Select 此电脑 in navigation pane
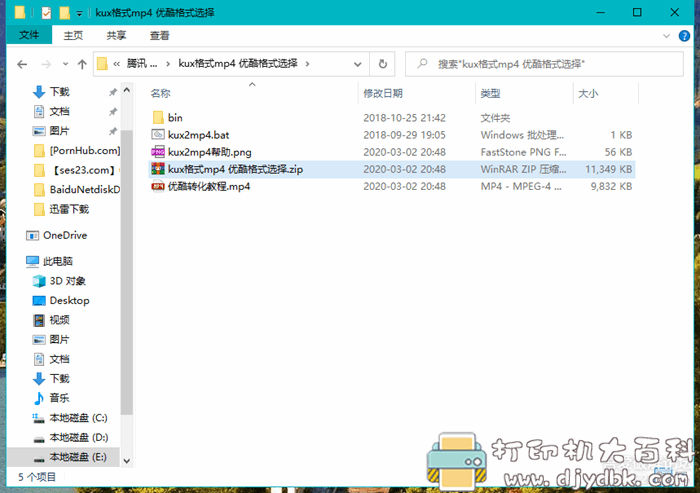This screenshot has height=493, width=700. point(58,261)
